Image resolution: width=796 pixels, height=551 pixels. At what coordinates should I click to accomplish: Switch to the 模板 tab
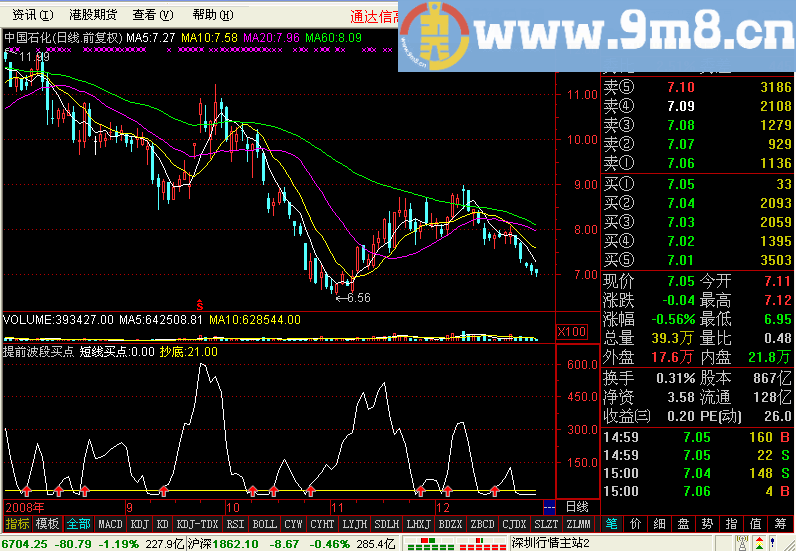coord(48,524)
